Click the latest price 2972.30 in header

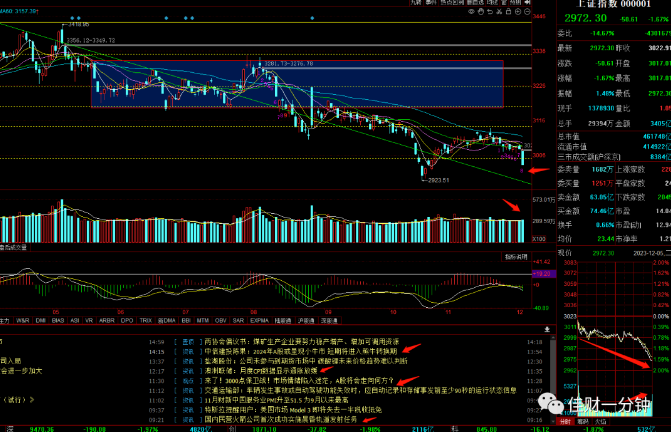coord(585,18)
